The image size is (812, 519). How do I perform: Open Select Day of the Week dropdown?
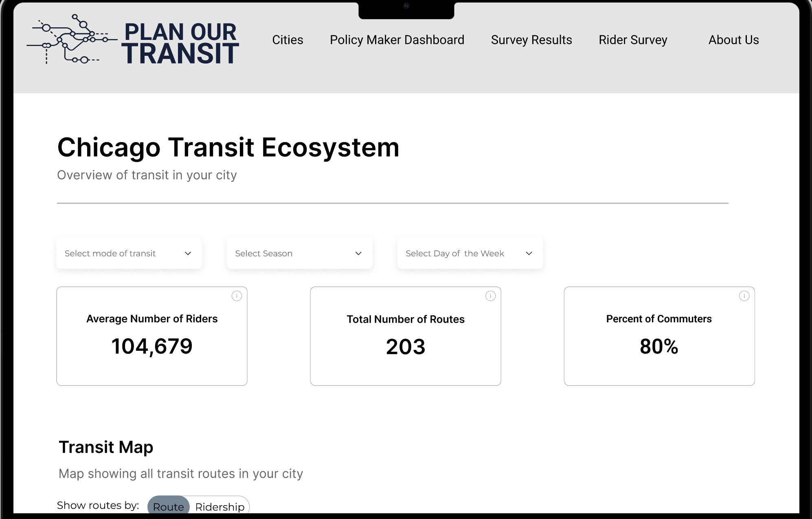[470, 253]
